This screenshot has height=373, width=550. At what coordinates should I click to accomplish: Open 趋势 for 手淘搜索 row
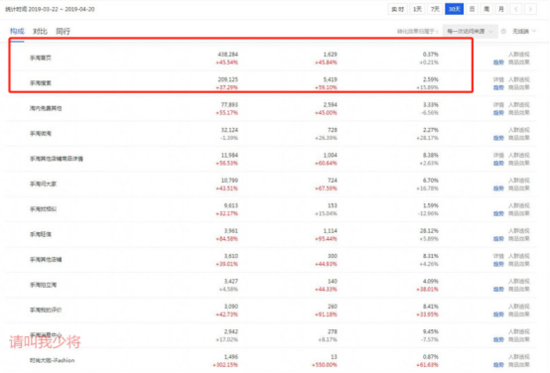tap(498, 88)
